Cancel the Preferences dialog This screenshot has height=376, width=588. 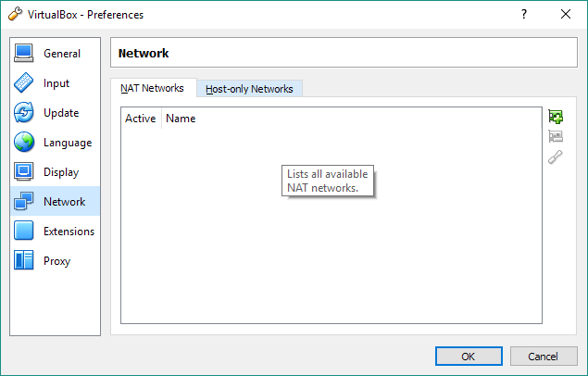544,356
